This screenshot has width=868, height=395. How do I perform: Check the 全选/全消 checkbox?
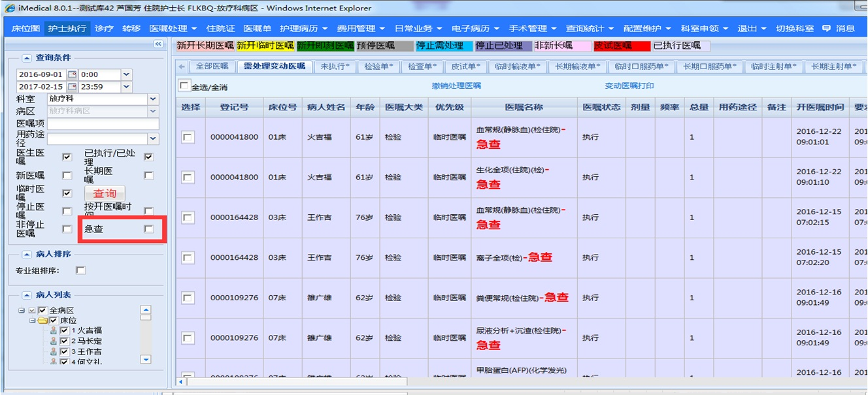pos(184,86)
